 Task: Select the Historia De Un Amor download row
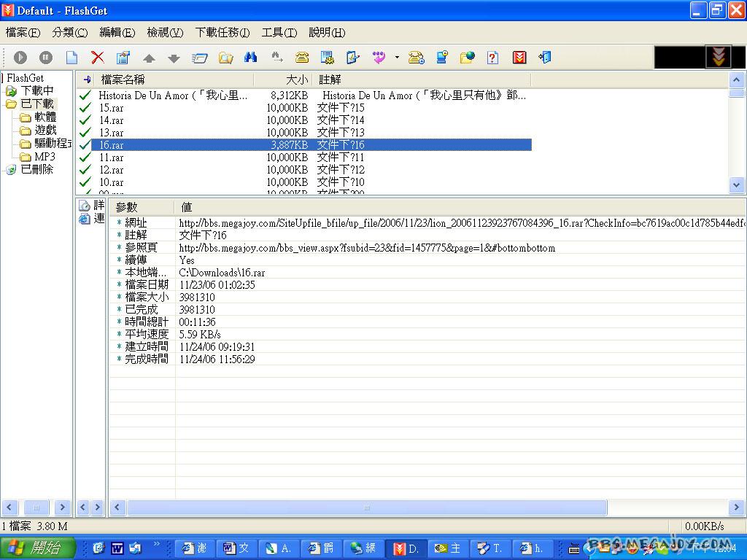(x=304, y=96)
